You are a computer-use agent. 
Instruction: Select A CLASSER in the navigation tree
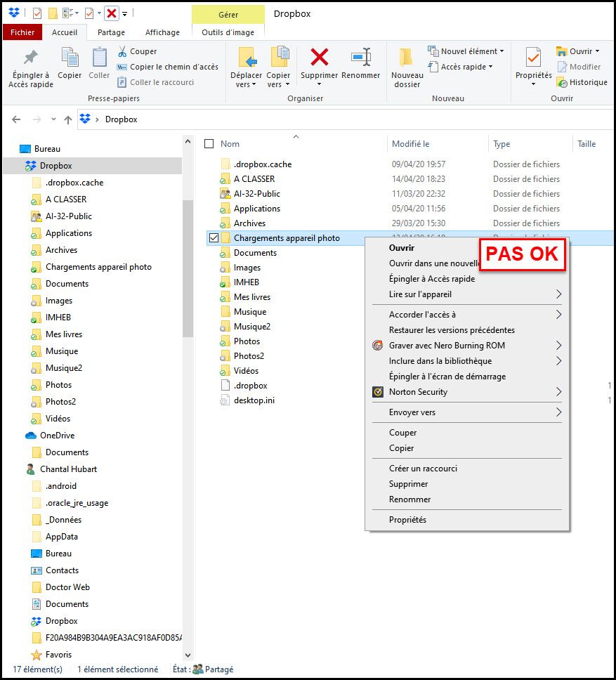point(59,200)
